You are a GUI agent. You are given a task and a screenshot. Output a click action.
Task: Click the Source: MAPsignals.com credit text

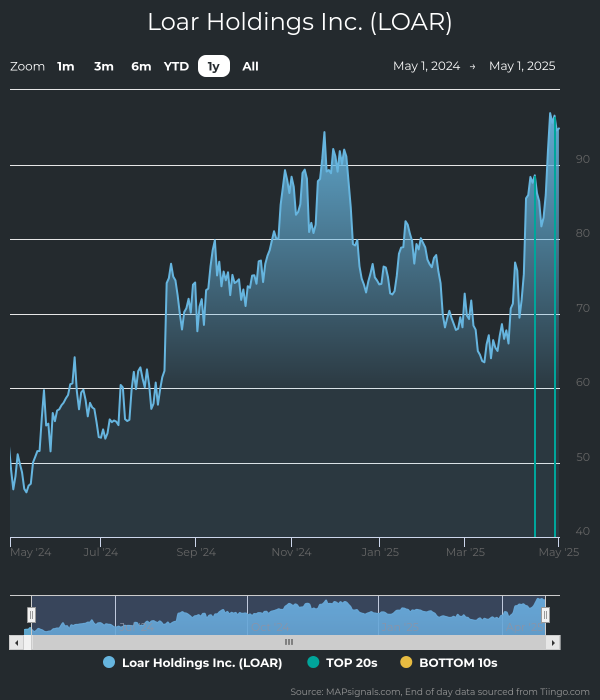pos(440,692)
